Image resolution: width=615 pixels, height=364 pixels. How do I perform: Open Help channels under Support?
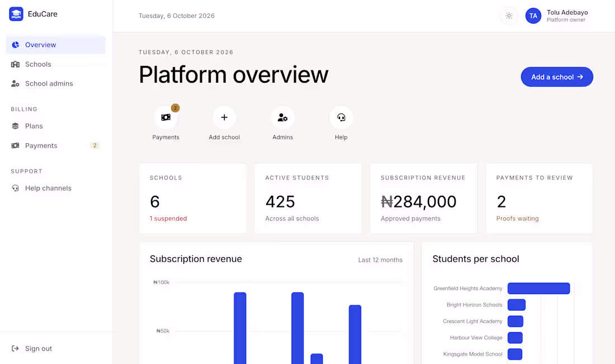pyautogui.click(x=56, y=188)
